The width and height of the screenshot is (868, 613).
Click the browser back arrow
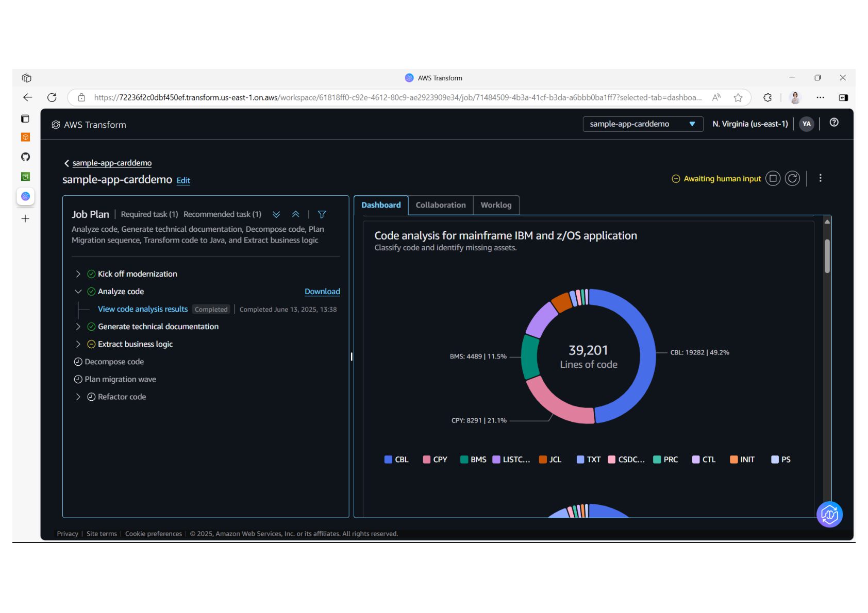click(x=28, y=97)
